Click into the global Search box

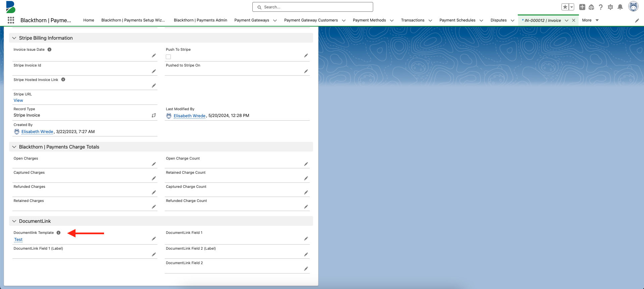[x=312, y=7]
